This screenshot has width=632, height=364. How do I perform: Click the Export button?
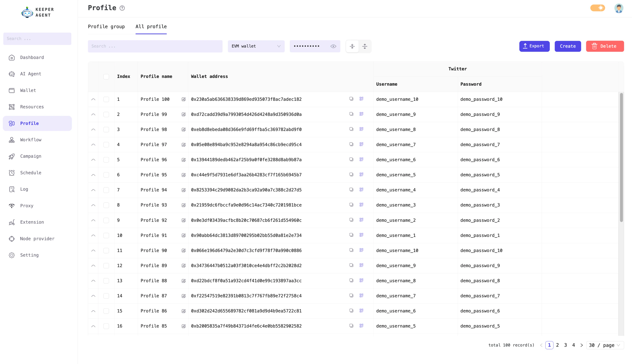point(534,46)
